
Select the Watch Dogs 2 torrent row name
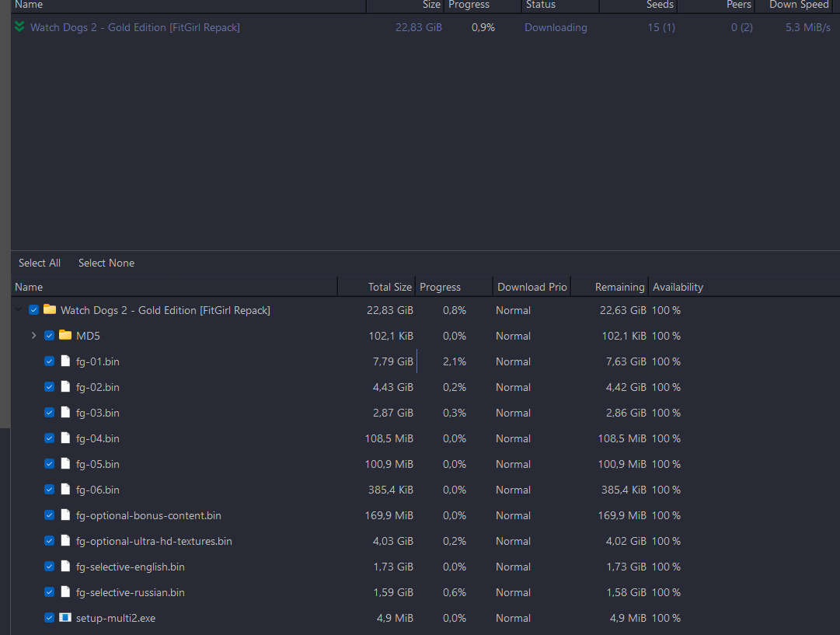pos(135,27)
